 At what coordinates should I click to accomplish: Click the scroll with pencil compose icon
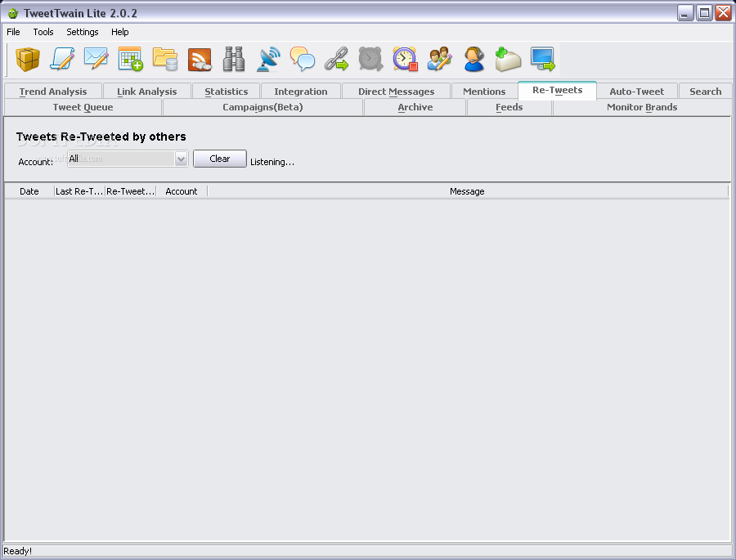pos(62,59)
